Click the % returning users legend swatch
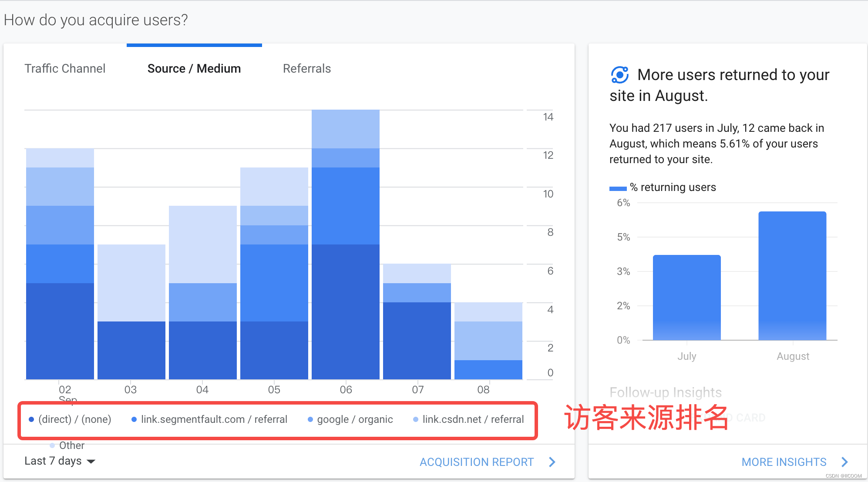This screenshot has height=482, width=868. (x=618, y=188)
